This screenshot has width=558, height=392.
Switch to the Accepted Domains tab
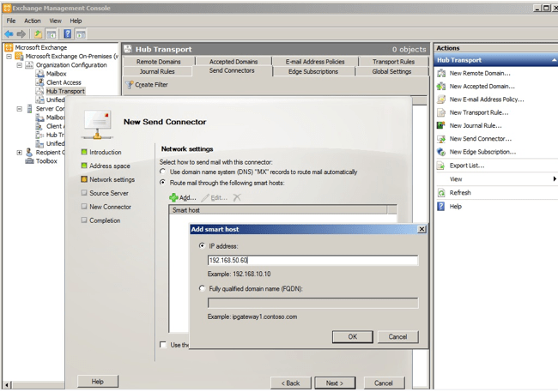tap(234, 62)
